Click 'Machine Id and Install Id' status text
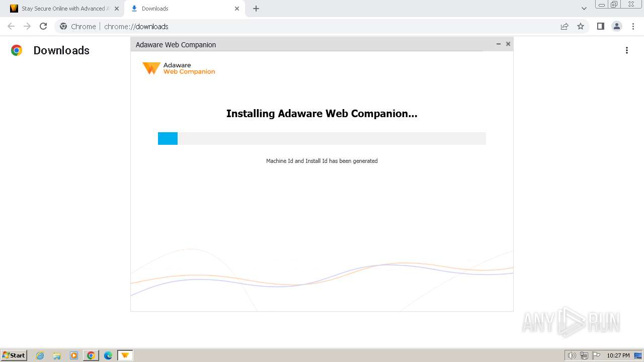The image size is (644, 362). tap(322, 161)
